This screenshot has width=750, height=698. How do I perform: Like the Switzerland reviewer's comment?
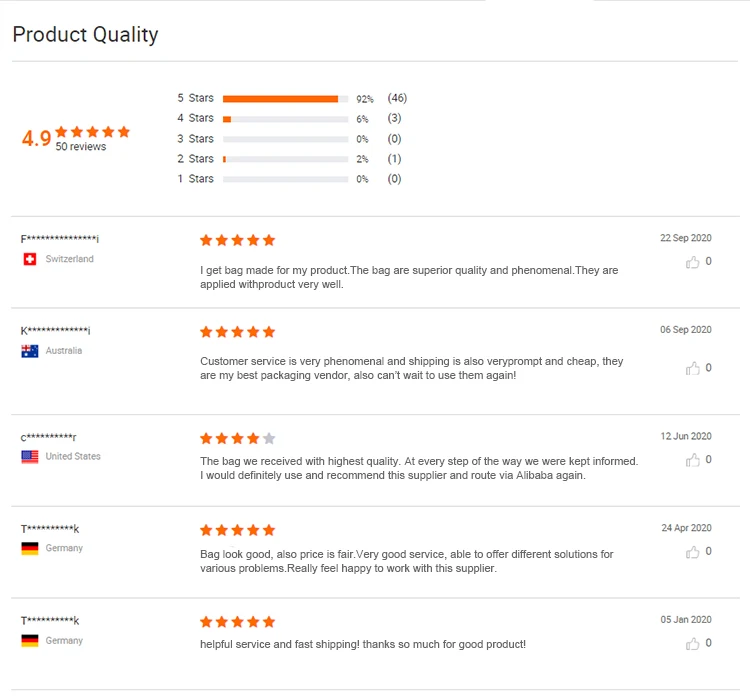tap(692, 262)
